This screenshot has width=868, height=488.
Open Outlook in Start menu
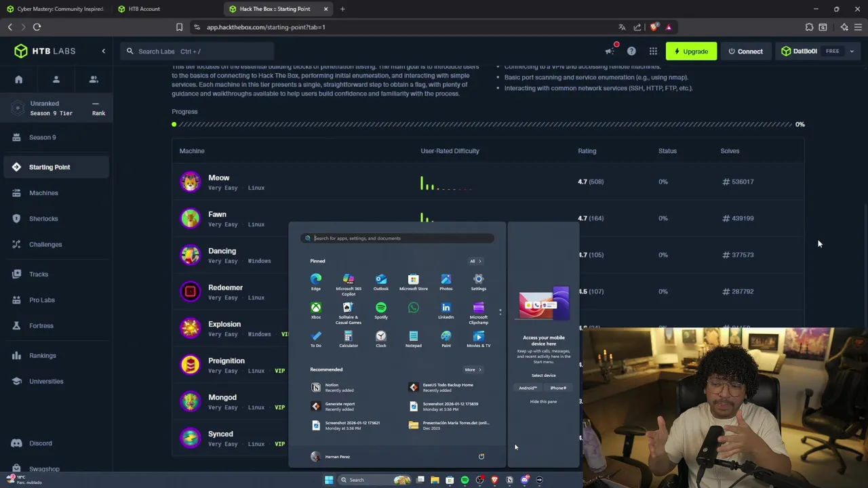[x=381, y=282]
